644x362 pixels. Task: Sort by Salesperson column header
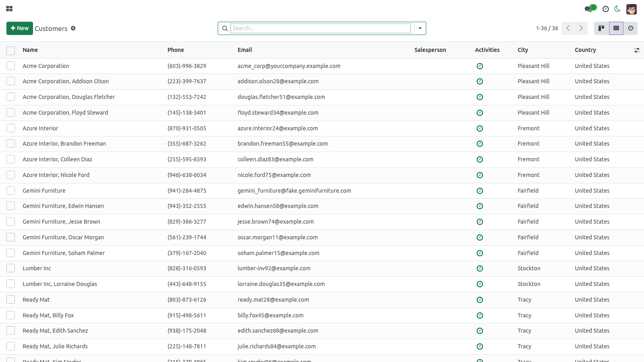point(430,50)
